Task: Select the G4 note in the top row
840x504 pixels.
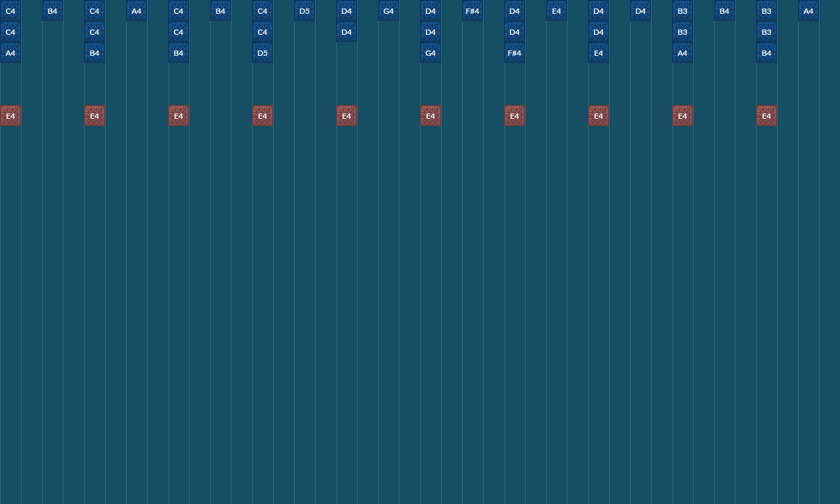Action: click(388, 10)
